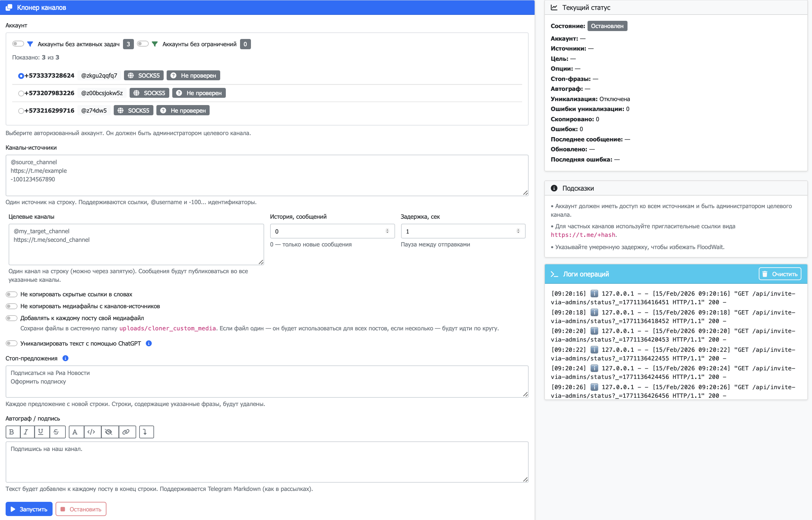The height and width of the screenshot is (520, 812).
Task: Click the stepper of Задержка, сек field
Action: click(518, 231)
